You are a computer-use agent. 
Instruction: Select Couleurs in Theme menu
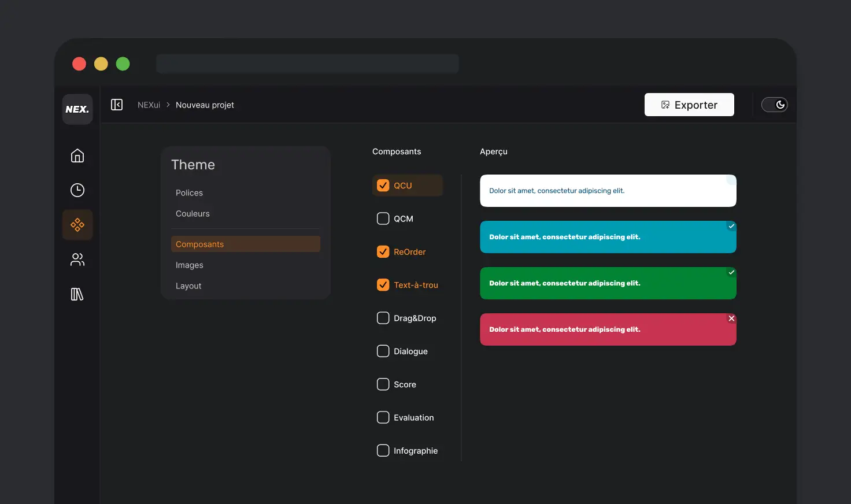(193, 214)
